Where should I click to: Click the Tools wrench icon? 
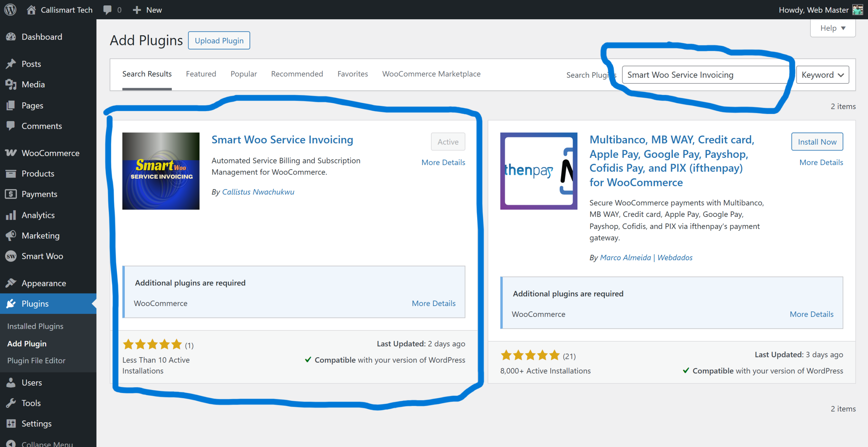11,403
